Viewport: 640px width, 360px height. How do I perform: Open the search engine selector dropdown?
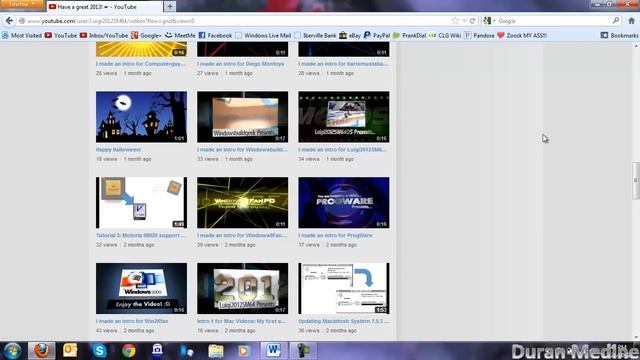(489, 21)
